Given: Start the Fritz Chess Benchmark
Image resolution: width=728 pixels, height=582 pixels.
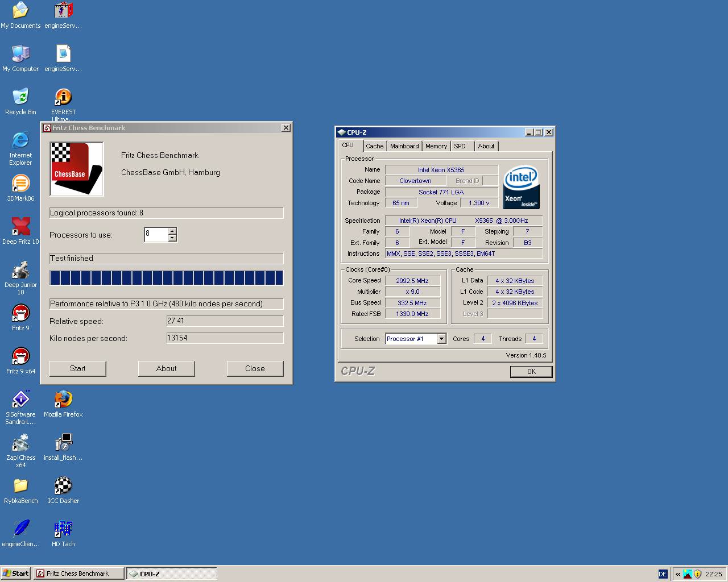Looking at the screenshot, I should click(x=78, y=368).
